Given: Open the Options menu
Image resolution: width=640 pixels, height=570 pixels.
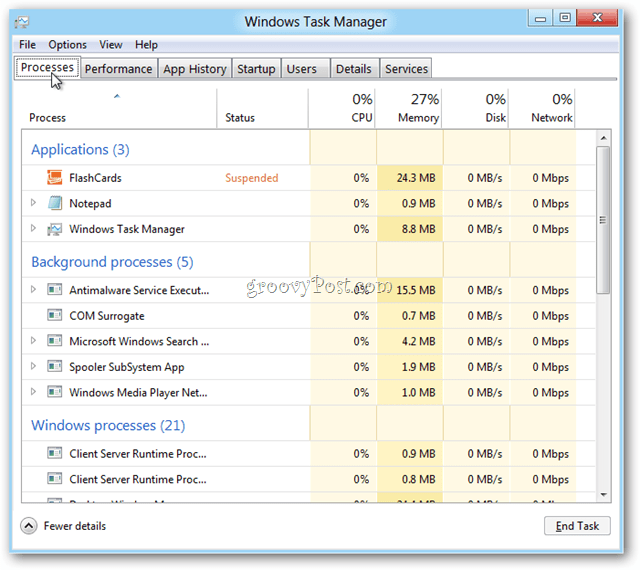Looking at the screenshot, I should coord(67,45).
